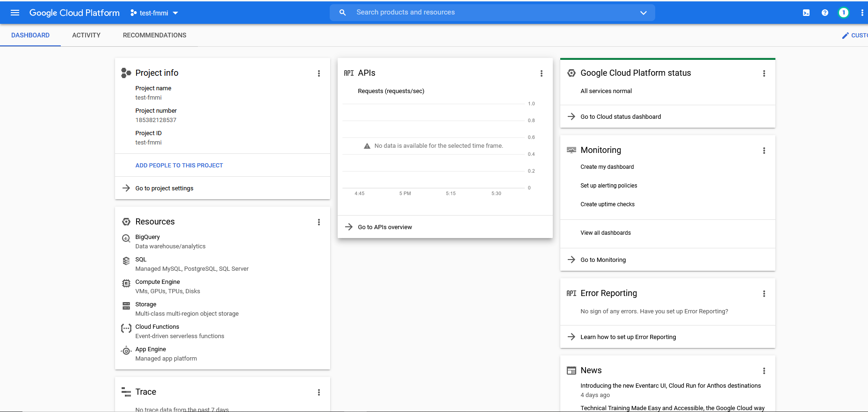Click Create my dashboard link
The height and width of the screenshot is (412, 868).
click(x=607, y=167)
